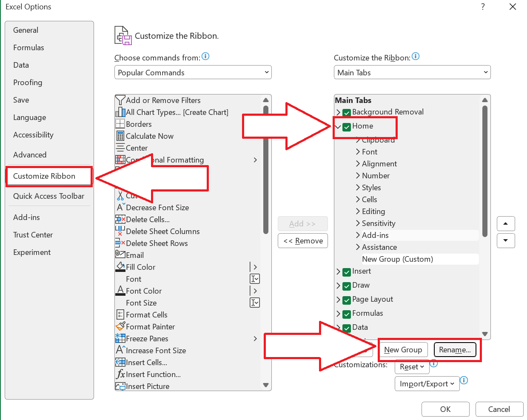Click the Center alignment icon
The image size is (527, 420).
[x=120, y=148]
